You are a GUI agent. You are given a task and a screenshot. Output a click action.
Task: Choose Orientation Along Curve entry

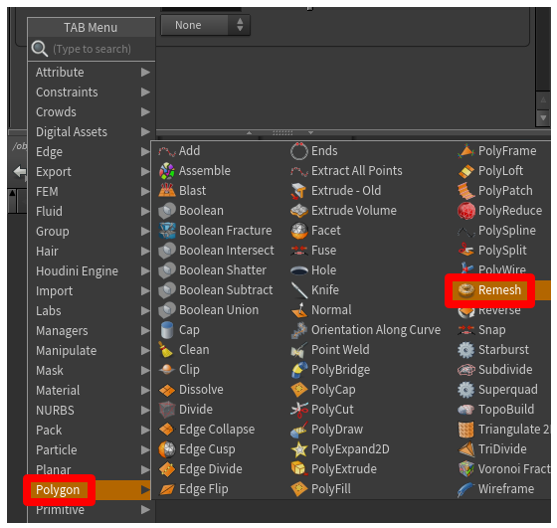(376, 330)
